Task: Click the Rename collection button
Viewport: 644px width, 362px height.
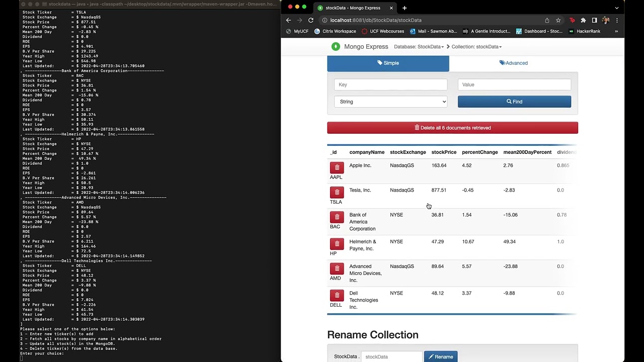Action: pos(441,356)
